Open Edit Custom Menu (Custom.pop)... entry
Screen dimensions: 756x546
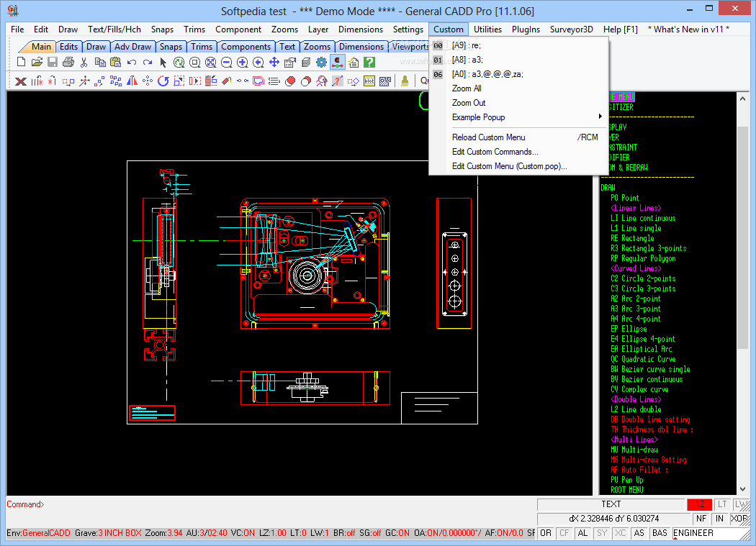tap(518, 166)
